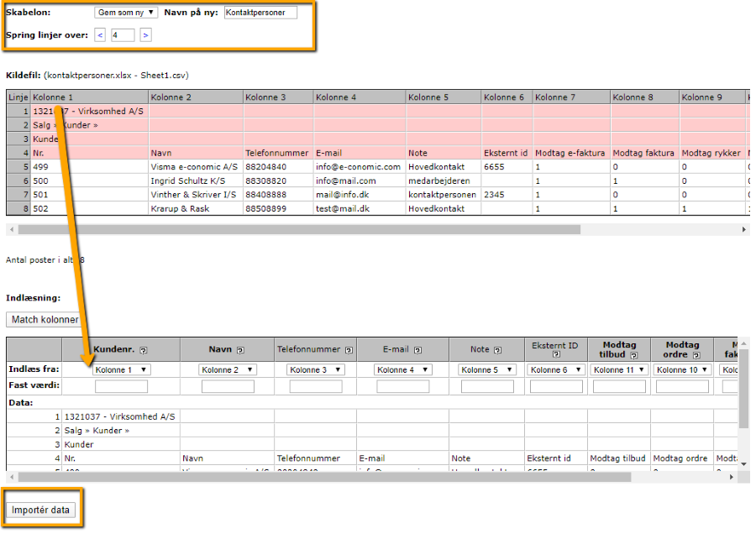Expand the Kolonne 4 dropdown for E-mail
This screenshot has height=539, width=756.
click(x=402, y=369)
